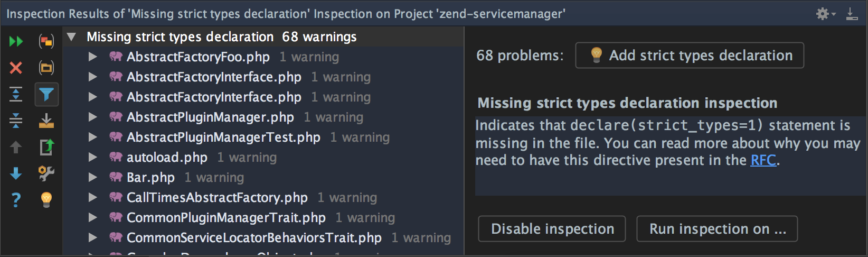Go to next problem down arrow
This screenshot has height=257, width=868.
point(16,173)
